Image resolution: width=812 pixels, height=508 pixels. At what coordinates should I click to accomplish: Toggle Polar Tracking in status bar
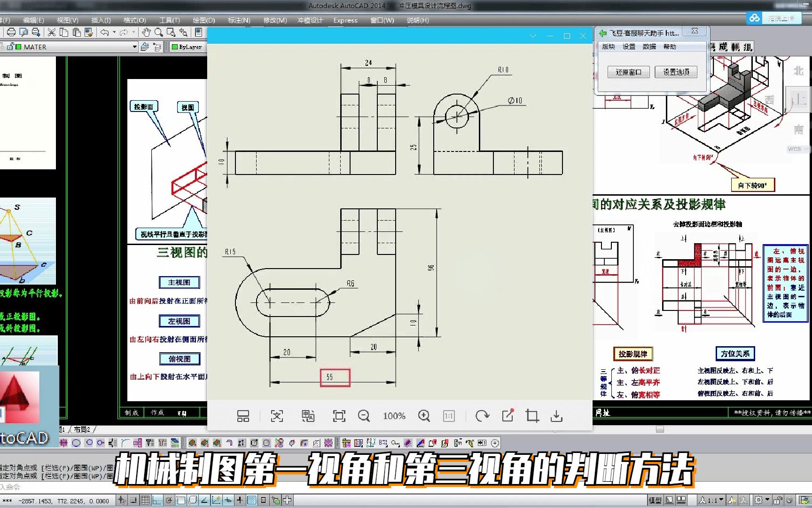click(169, 500)
